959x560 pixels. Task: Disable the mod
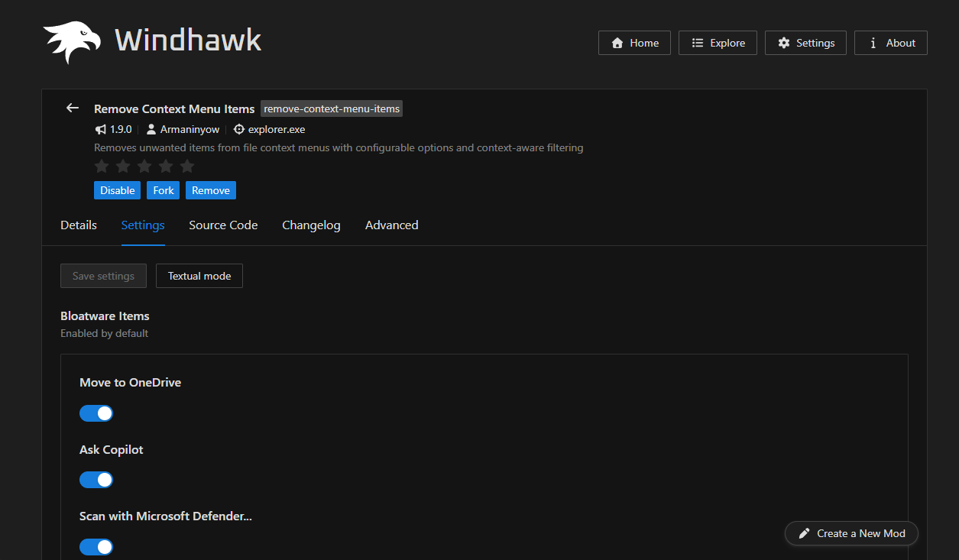118,190
